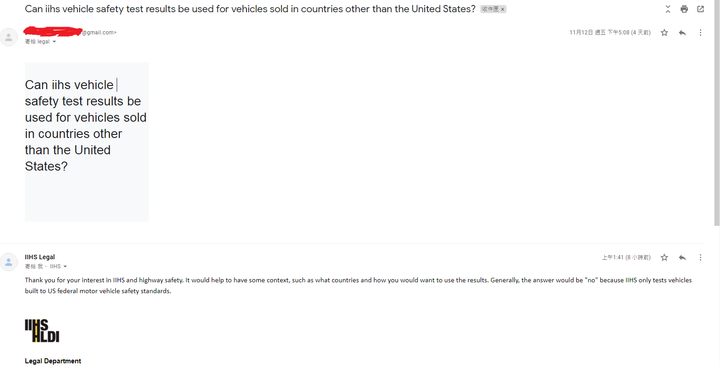Expand recipient details under IIHS Legal

[x=65, y=267]
